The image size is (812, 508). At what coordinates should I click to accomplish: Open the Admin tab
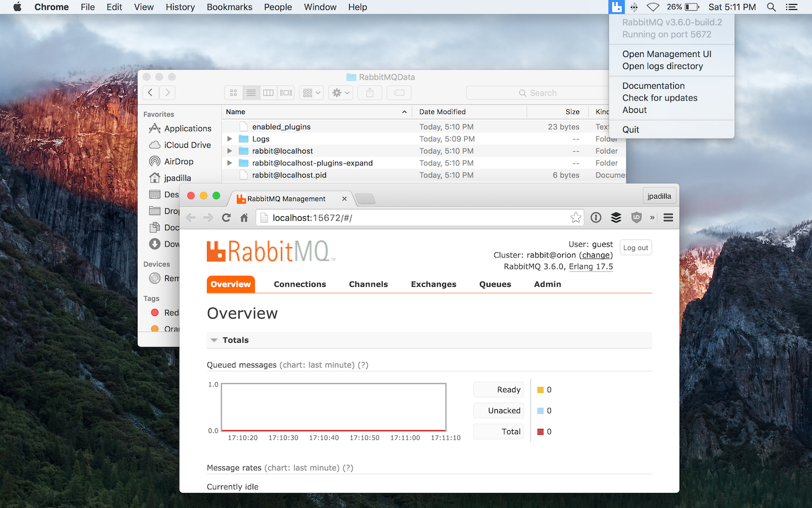click(548, 284)
